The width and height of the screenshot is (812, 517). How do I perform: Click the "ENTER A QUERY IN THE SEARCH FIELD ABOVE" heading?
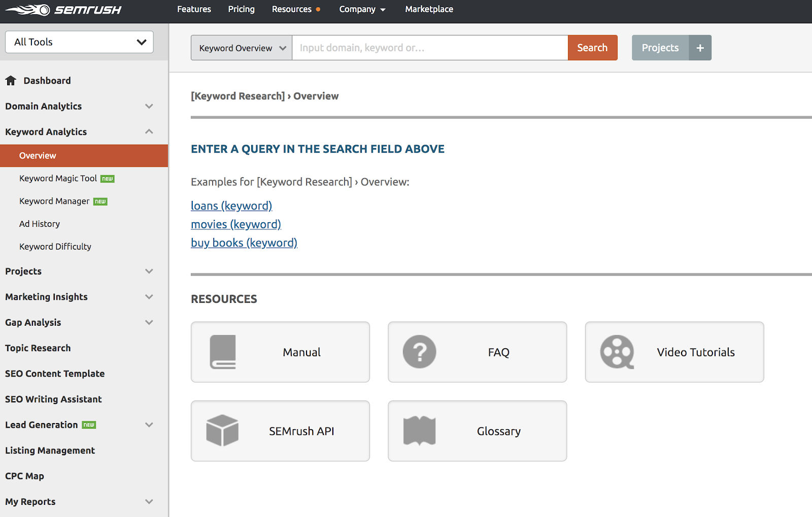point(318,149)
